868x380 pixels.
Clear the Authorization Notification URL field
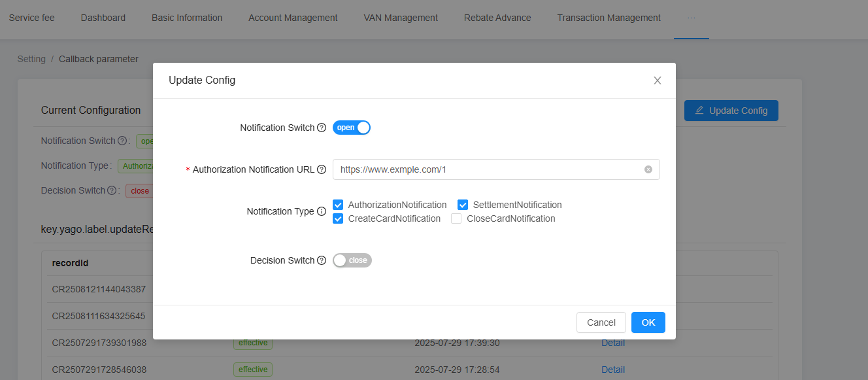coord(648,169)
